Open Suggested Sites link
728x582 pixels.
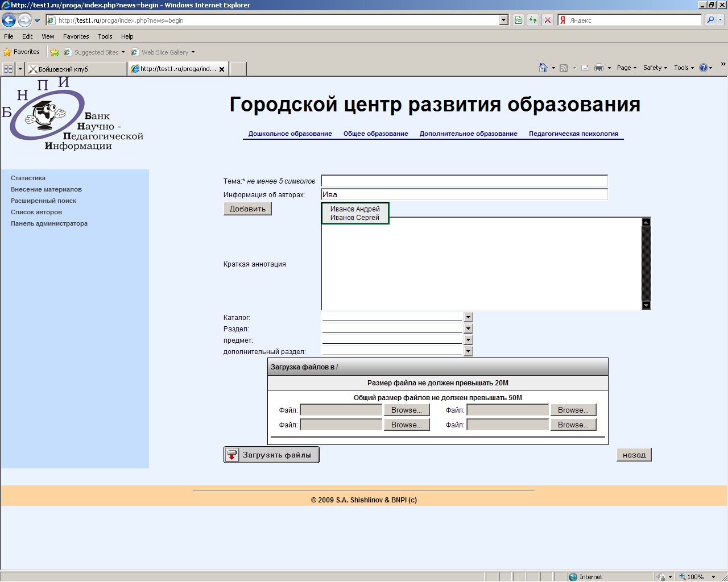click(x=94, y=52)
